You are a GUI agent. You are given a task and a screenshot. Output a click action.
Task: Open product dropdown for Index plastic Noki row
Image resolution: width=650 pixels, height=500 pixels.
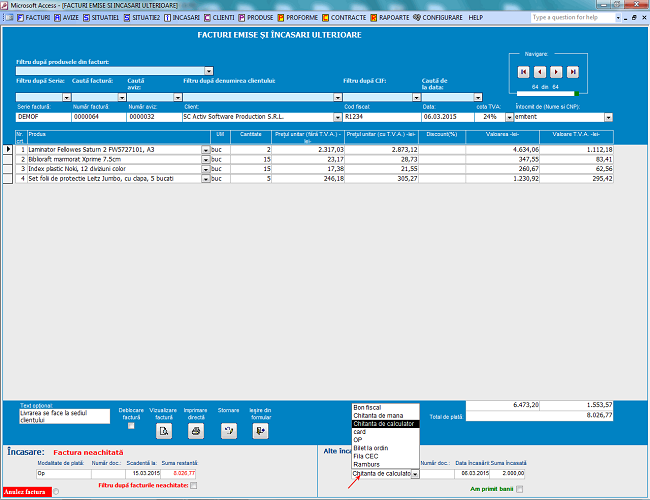click(206, 169)
